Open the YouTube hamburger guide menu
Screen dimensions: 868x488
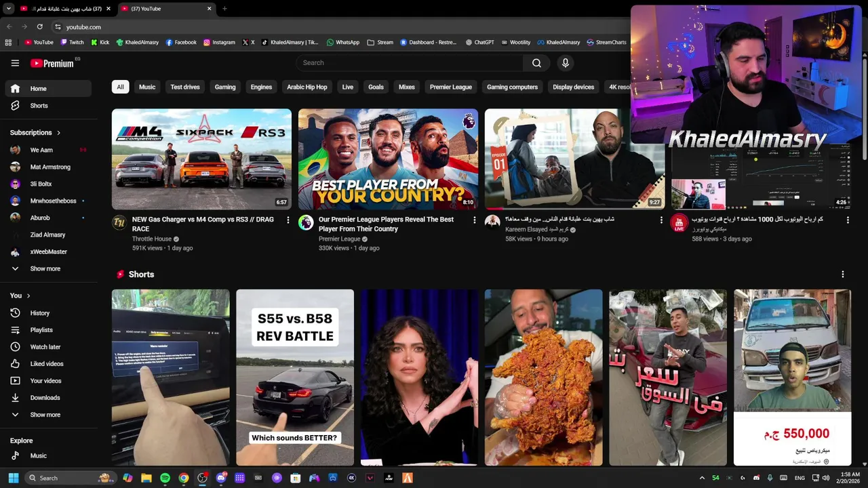(x=15, y=63)
